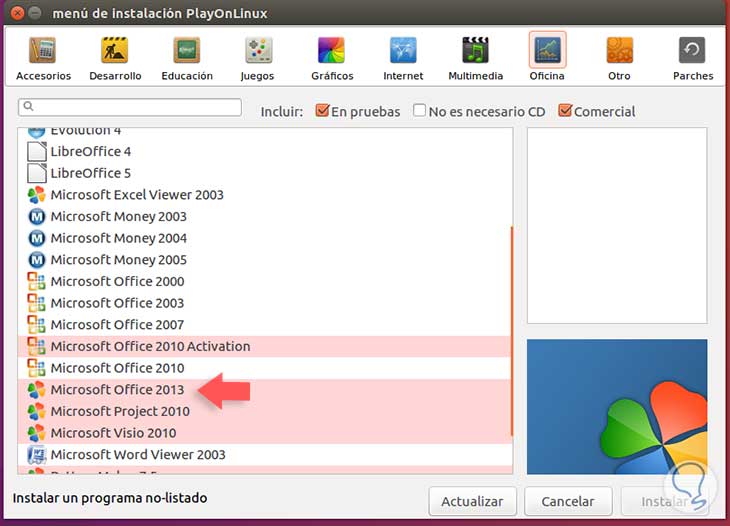730x526 pixels.
Task: Select Microsoft Office 2013 list entry
Action: [x=265, y=390]
